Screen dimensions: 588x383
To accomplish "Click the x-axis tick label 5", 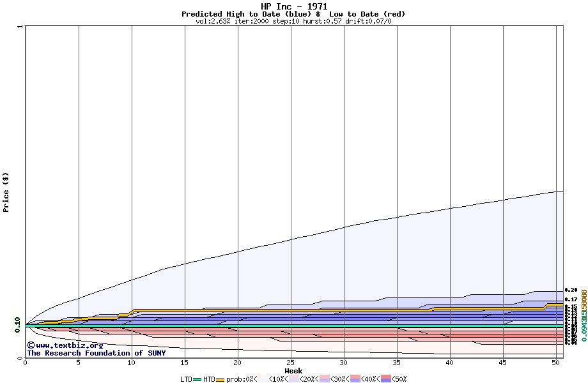I will point(79,363).
